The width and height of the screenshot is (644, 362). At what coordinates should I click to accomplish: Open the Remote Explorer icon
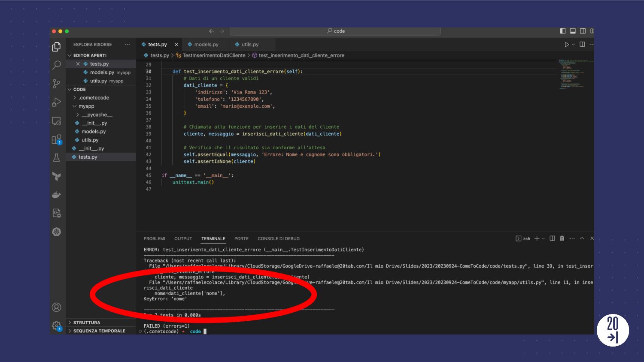56,121
